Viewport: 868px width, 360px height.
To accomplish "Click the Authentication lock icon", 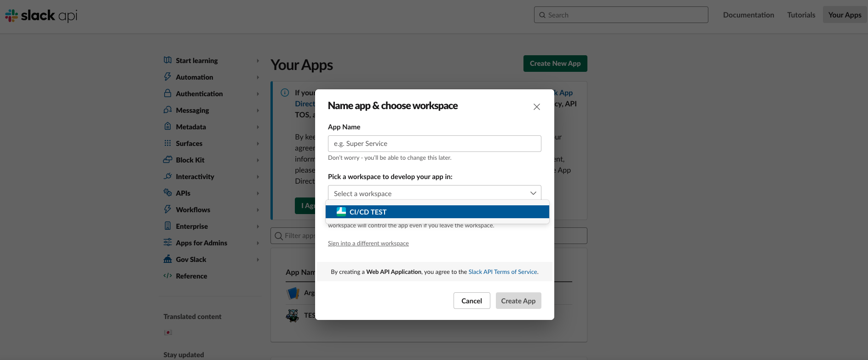I will tap(168, 93).
